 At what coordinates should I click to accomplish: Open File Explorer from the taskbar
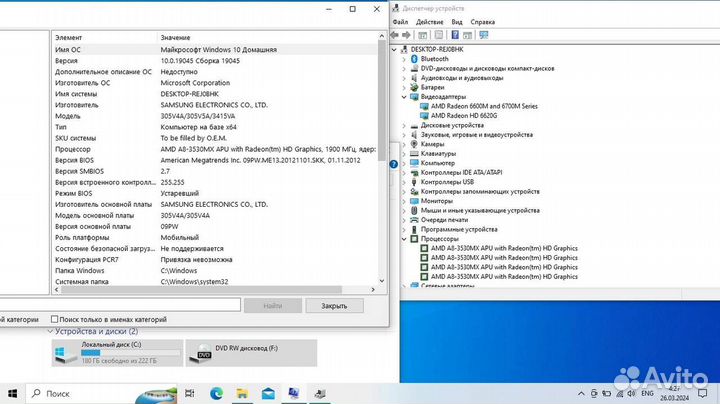point(242,393)
